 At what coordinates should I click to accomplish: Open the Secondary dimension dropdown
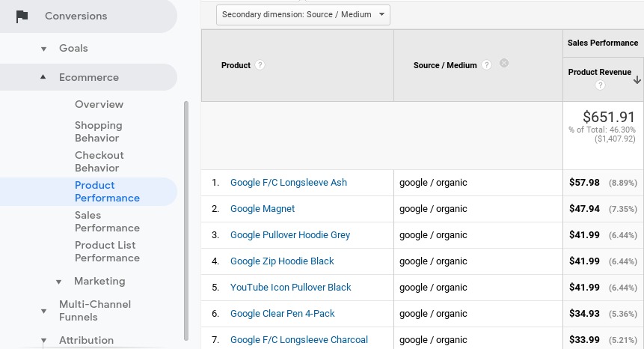click(x=303, y=14)
